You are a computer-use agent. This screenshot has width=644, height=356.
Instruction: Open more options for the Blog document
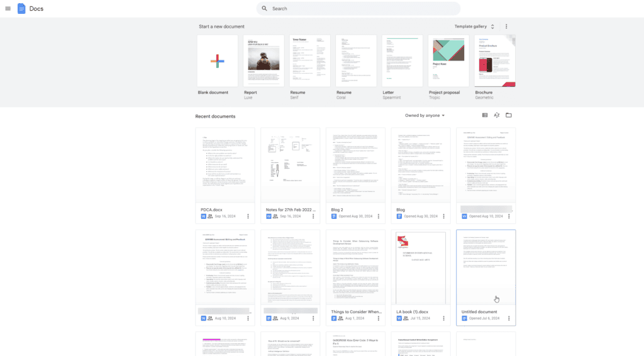pyautogui.click(x=443, y=216)
